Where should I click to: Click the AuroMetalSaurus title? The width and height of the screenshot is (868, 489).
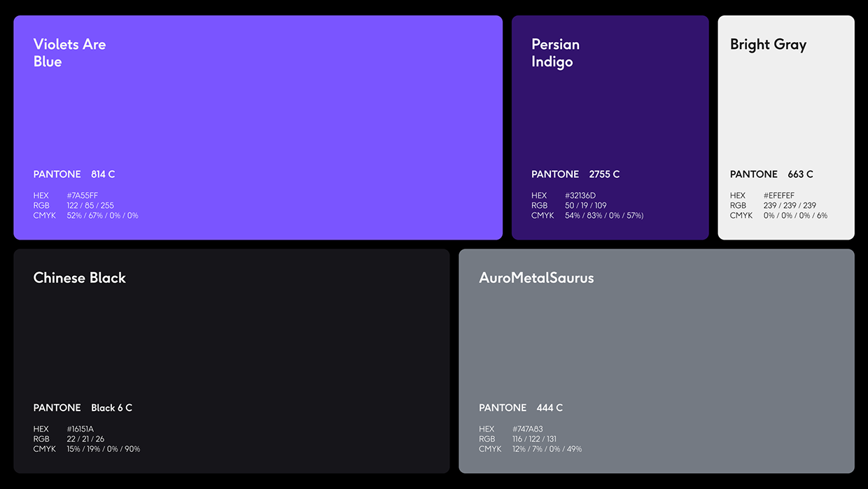[x=536, y=277]
